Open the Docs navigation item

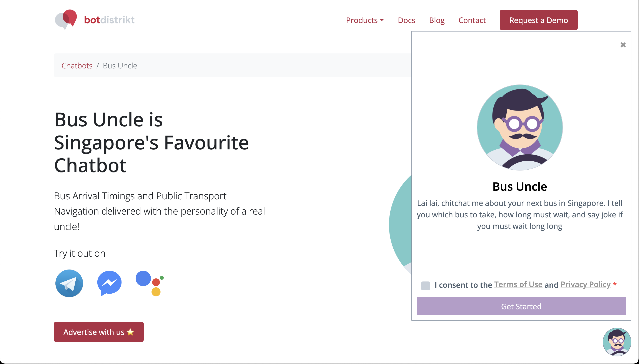click(x=406, y=20)
